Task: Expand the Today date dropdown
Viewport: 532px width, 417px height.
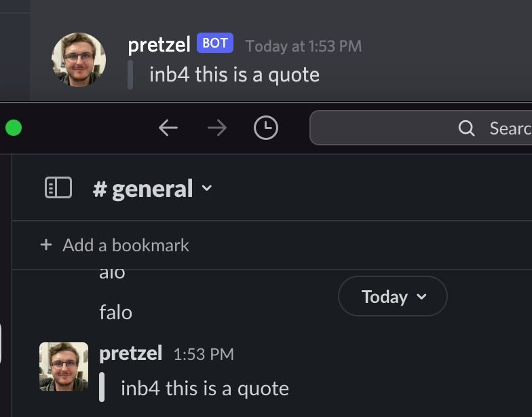Action: (392, 296)
